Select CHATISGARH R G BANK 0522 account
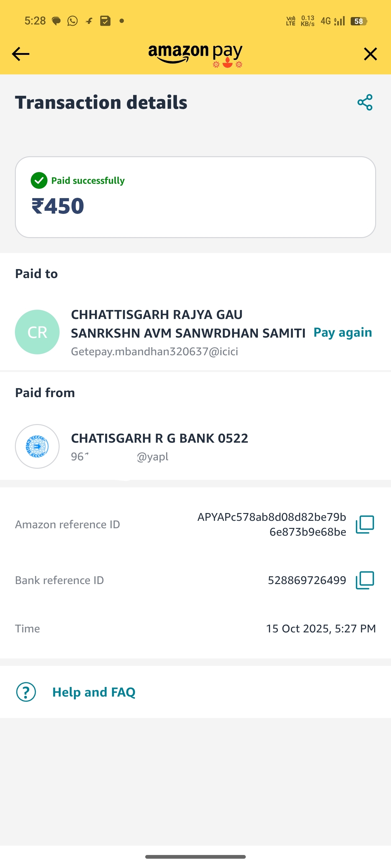The width and height of the screenshot is (391, 868). 159,438
